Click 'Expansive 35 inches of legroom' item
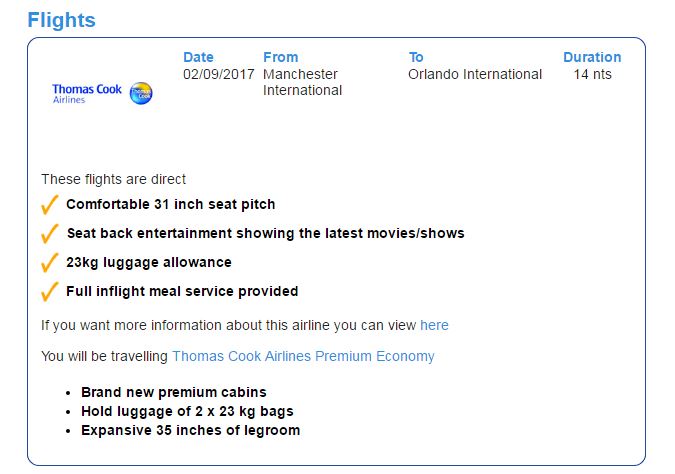The height and width of the screenshot is (474, 675). (190, 430)
